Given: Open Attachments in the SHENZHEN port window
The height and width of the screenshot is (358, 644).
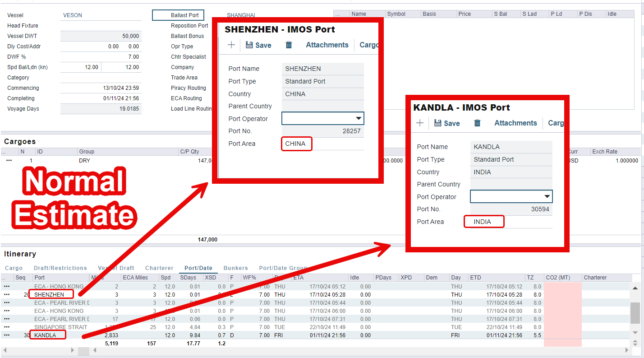Looking at the screenshot, I should coord(327,45).
